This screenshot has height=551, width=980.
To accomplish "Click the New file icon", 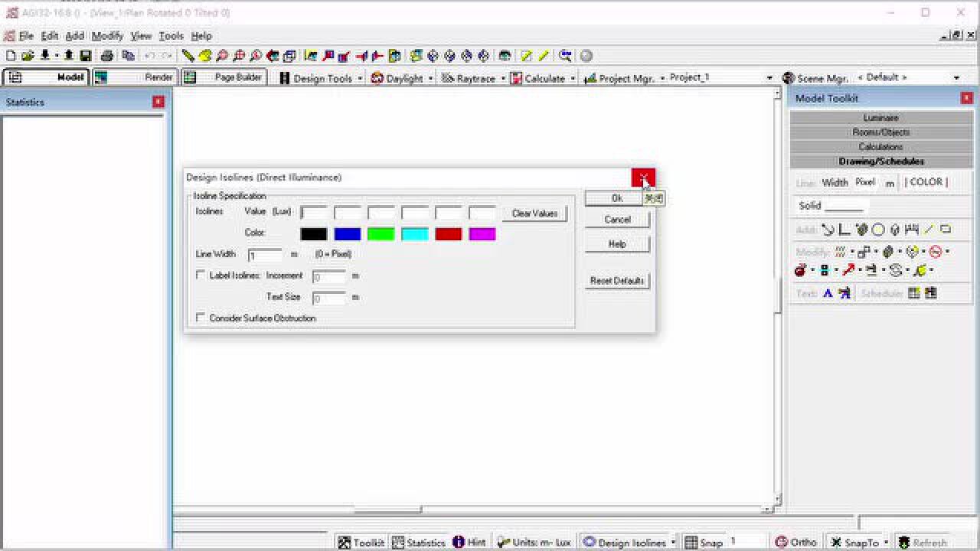I will pos(11,56).
